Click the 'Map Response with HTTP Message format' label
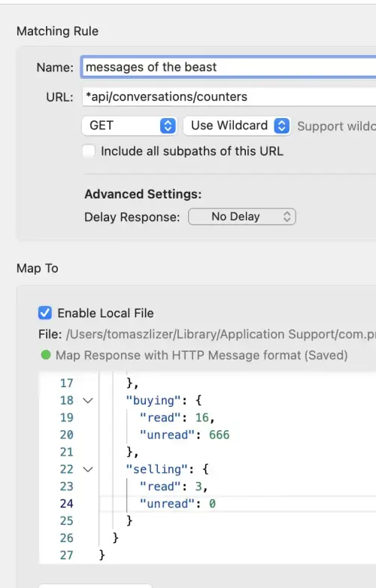The image size is (376, 588). coord(202,355)
